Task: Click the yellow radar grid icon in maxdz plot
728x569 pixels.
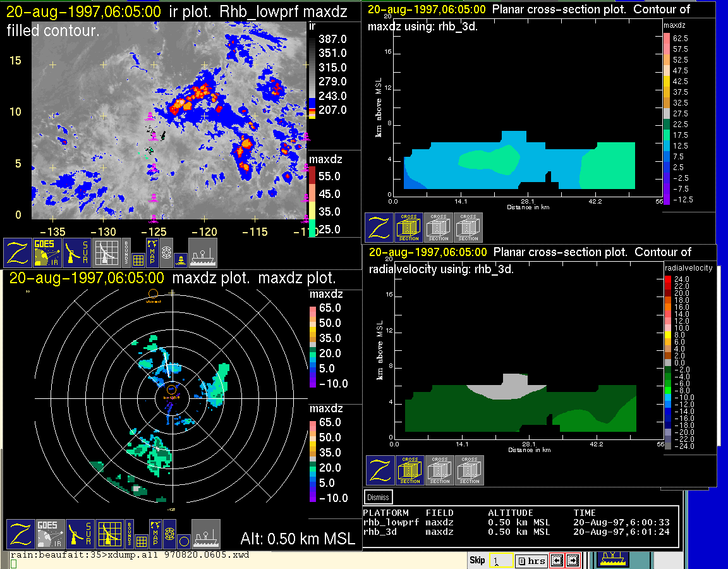Action: click(x=110, y=534)
